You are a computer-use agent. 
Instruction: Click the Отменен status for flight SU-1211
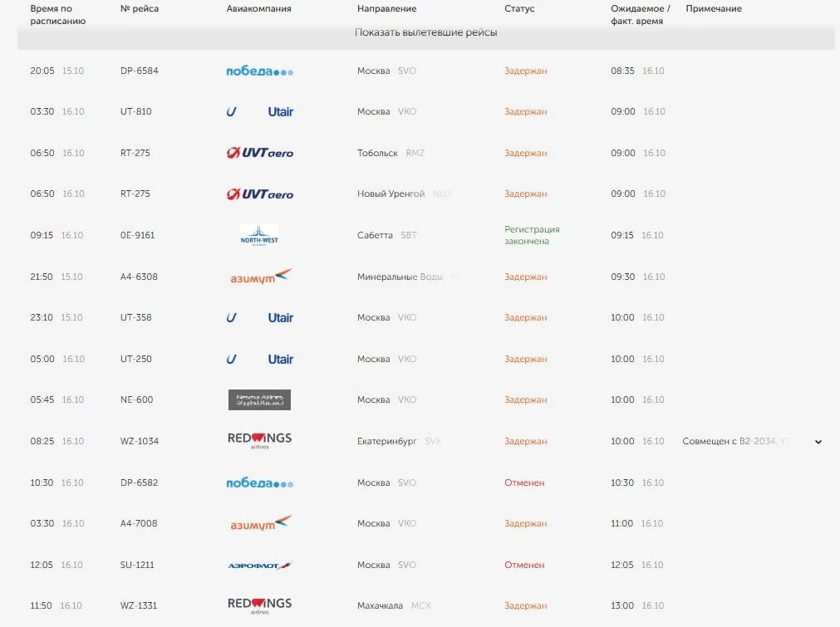[524, 565]
